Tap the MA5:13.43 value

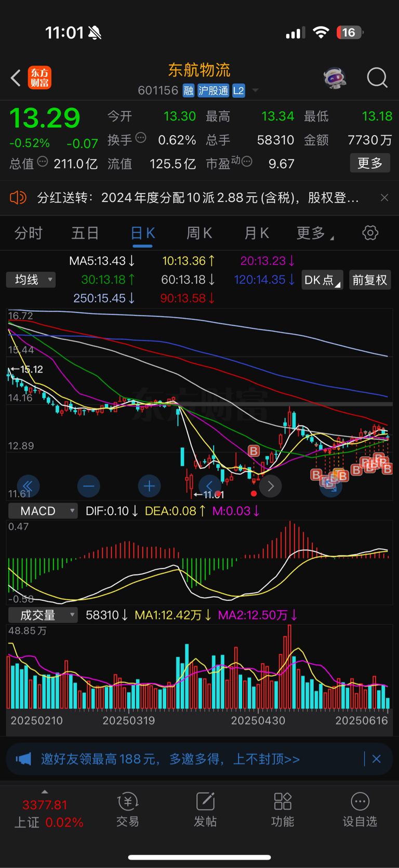102,261
